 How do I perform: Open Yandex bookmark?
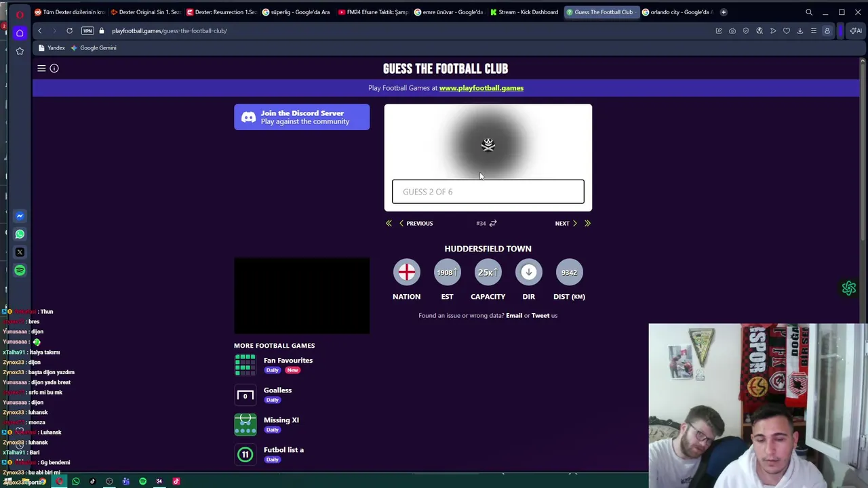[52, 48]
